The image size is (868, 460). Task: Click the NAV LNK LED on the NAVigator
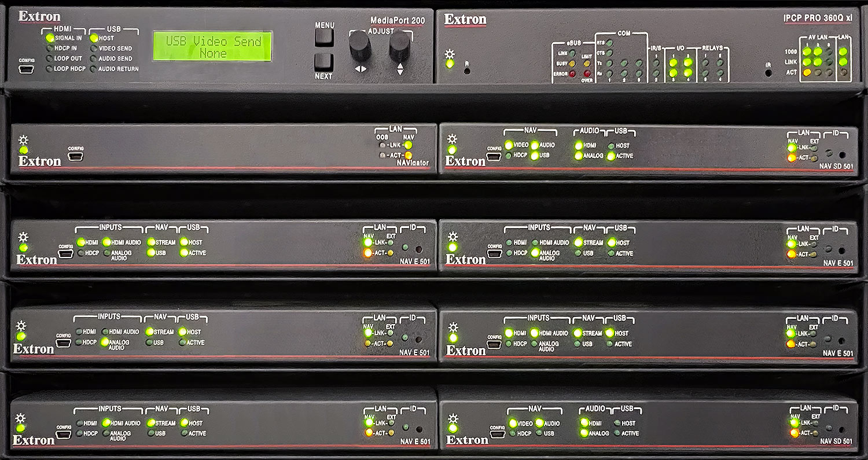click(x=408, y=145)
